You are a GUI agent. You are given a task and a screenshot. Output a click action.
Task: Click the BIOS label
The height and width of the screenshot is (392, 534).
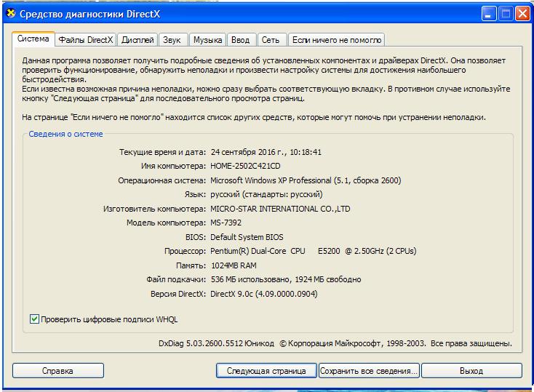(196, 237)
